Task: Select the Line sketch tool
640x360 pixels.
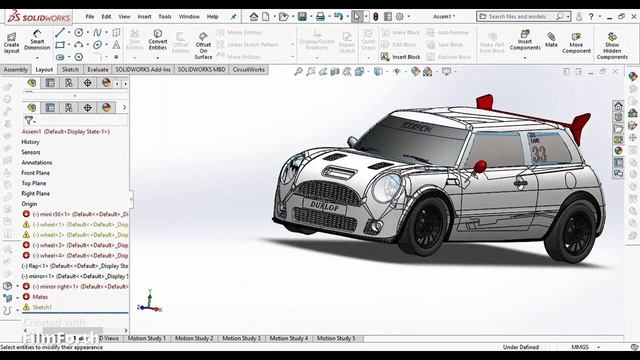Action: pyautogui.click(x=60, y=32)
